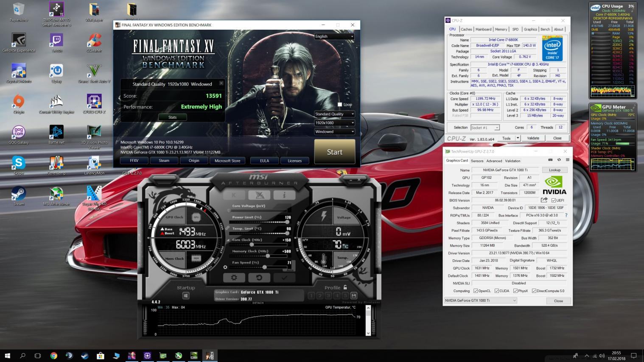Click the Microsoft Store button in FFXV
Image resolution: width=644 pixels, height=362 pixels.
[227, 161]
